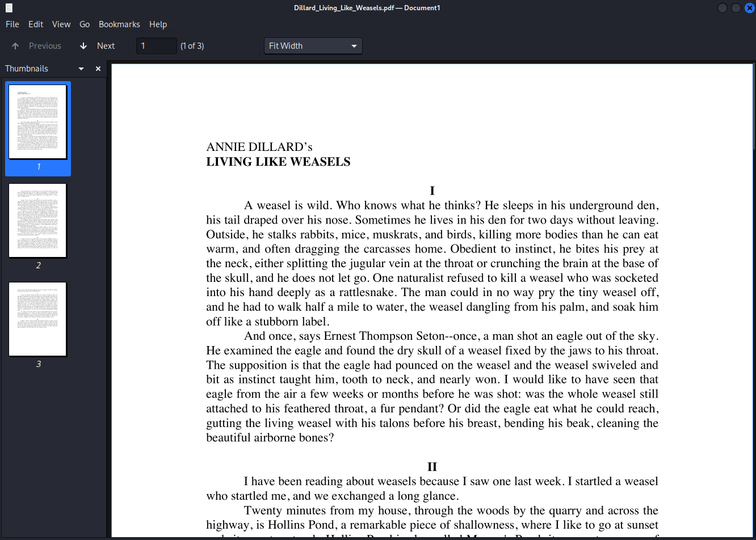
Task: Click the text 'ANNIE DILLARD's'
Action: (259, 147)
